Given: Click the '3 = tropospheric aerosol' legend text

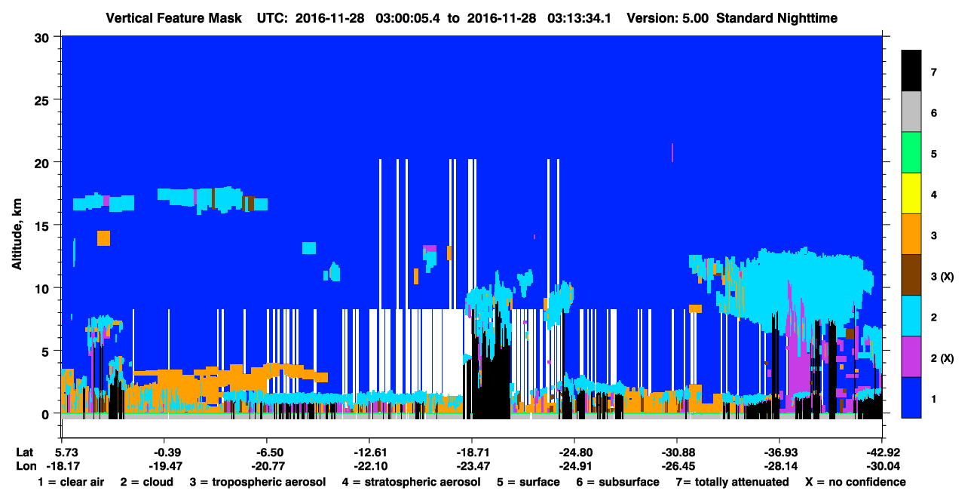Looking at the screenshot, I should click(x=258, y=482).
